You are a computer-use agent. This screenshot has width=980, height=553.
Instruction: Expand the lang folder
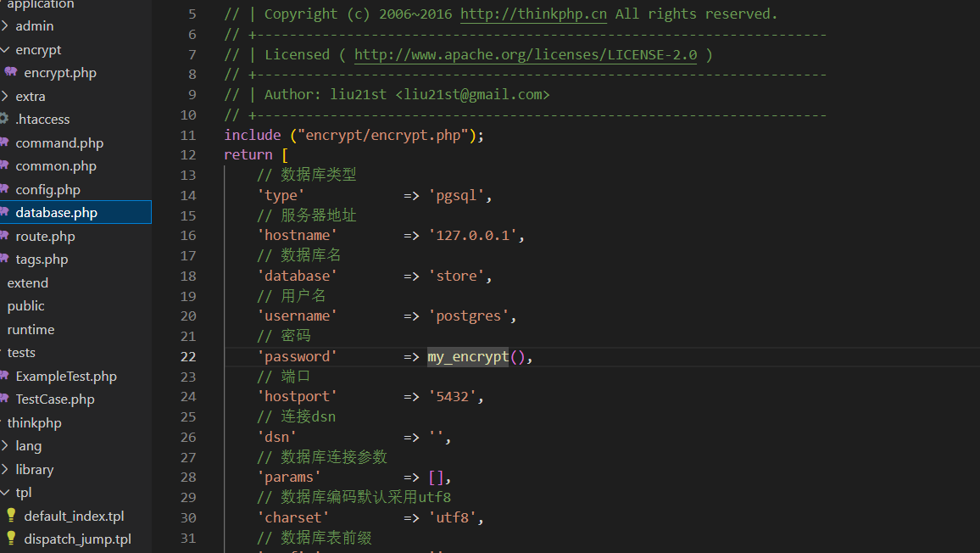tap(5, 445)
